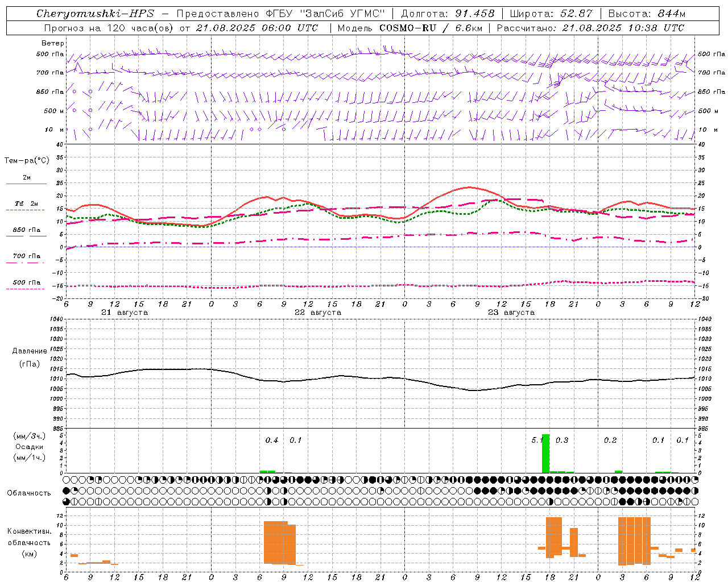
Task: Click the "Давление" pressure label
Action: pyautogui.click(x=30, y=351)
